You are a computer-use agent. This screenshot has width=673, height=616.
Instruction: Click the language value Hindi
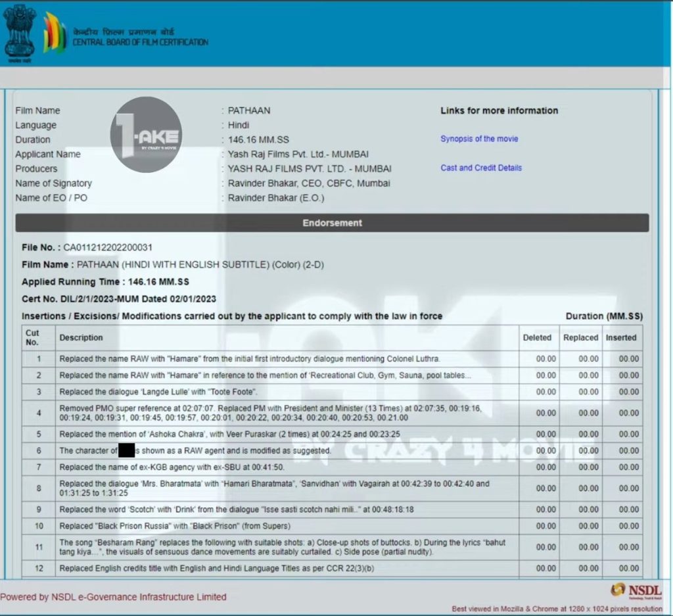point(238,125)
